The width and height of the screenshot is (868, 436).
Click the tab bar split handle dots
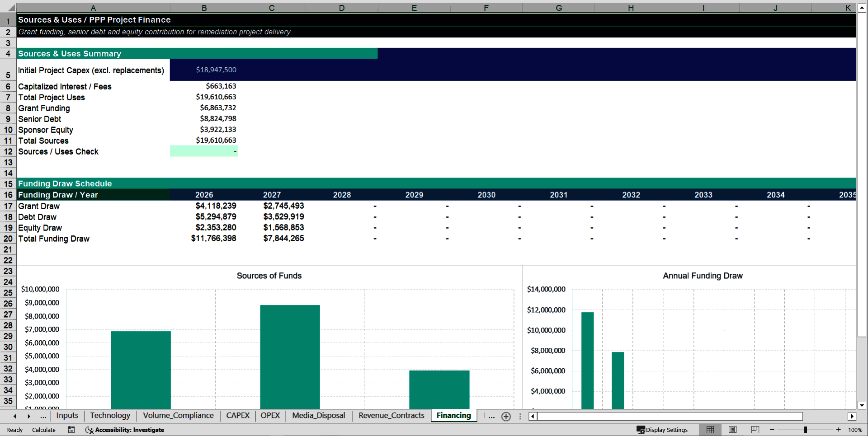tap(520, 417)
